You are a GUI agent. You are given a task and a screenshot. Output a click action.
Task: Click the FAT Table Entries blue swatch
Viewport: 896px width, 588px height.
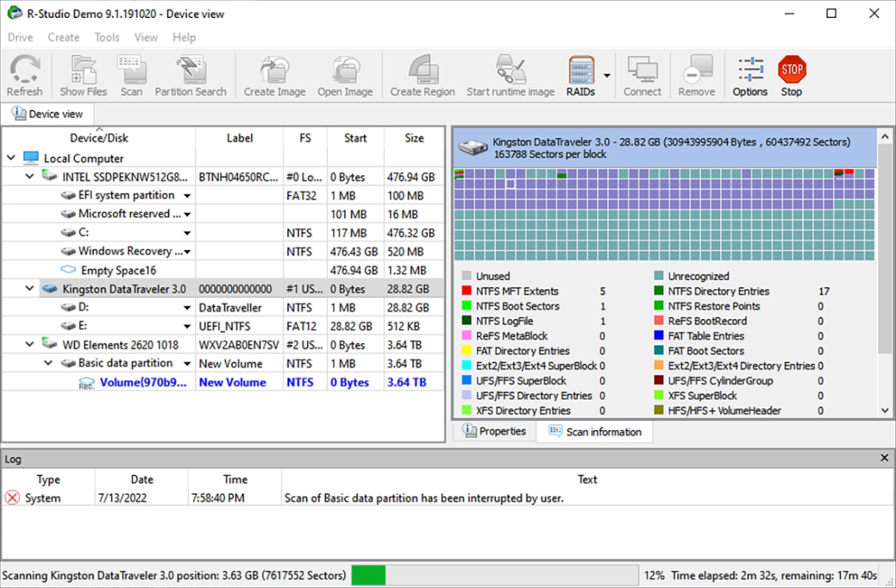click(x=659, y=335)
